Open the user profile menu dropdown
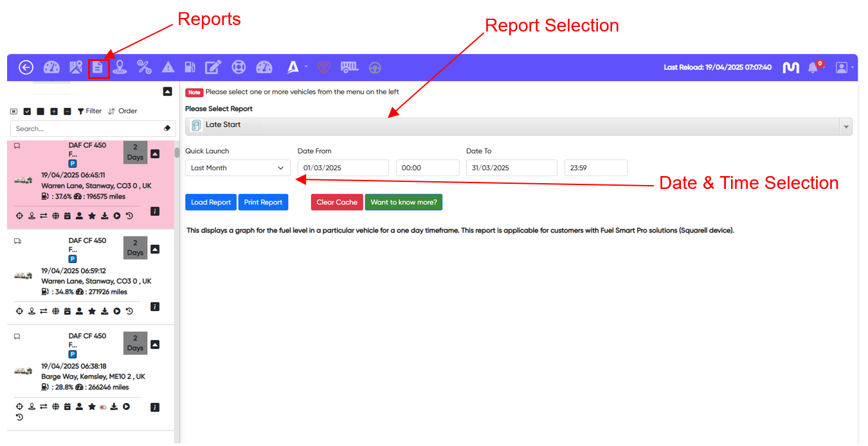The image size is (868, 446). coord(844,67)
